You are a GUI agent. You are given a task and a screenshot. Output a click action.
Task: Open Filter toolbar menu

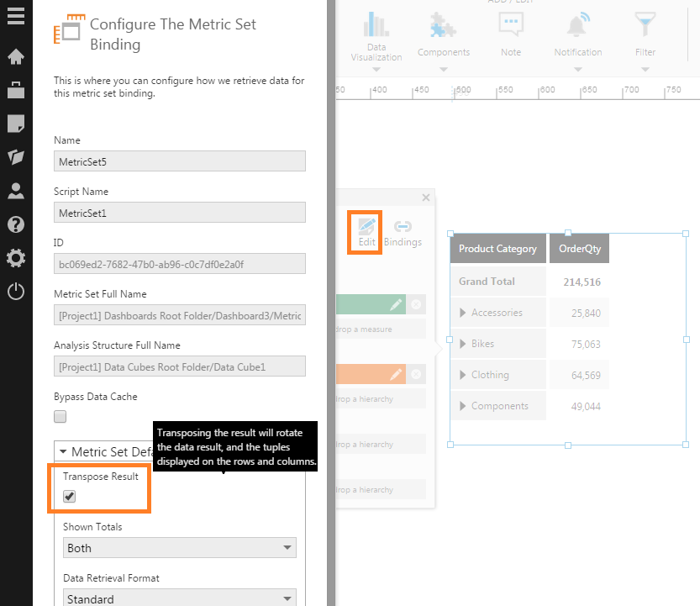(645, 34)
